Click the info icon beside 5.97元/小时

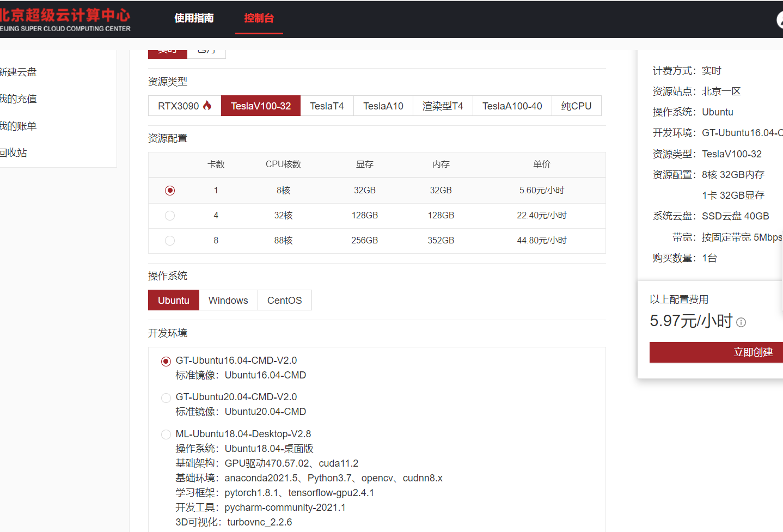pyautogui.click(x=741, y=322)
